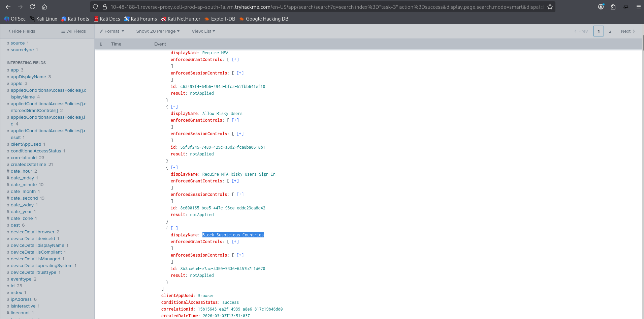This screenshot has height=319, width=644.
Task: Expand enforcedSessionControls under Require-MFA-Risky-Users-Sign-In
Action: coord(240,195)
